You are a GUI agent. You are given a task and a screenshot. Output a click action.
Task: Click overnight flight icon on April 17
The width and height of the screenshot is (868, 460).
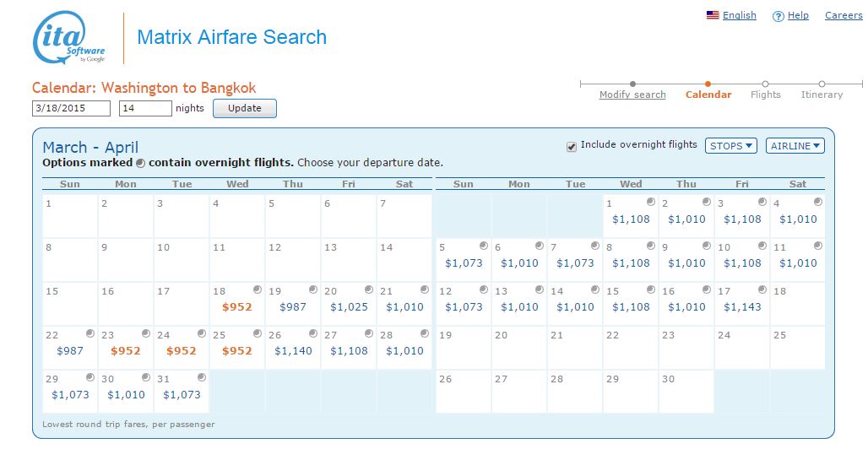click(762, 290)
